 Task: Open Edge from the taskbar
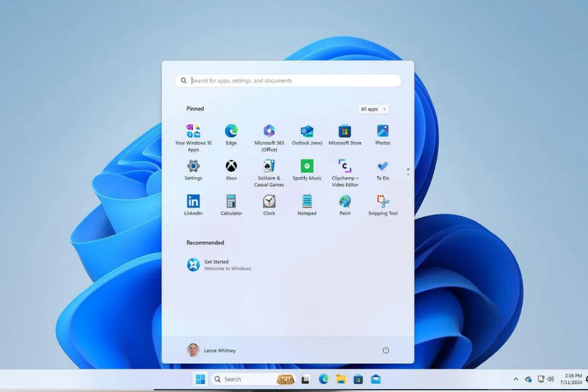coord(324,379)
